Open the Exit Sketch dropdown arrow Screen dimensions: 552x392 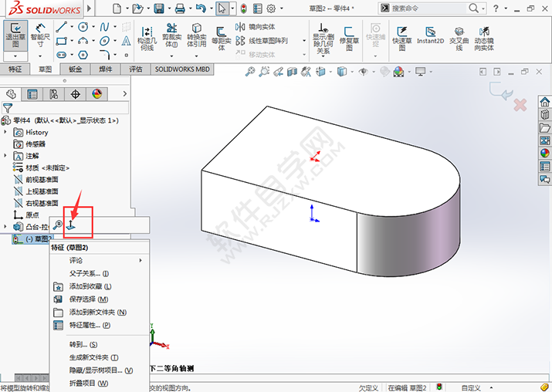15,56
